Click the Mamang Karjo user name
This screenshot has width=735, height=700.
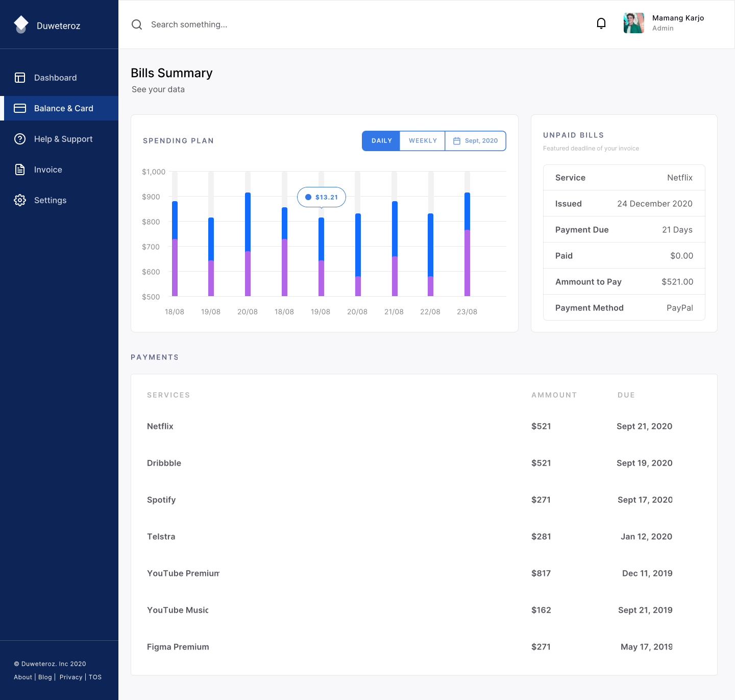pyautogui.click(x=678, y=18)
